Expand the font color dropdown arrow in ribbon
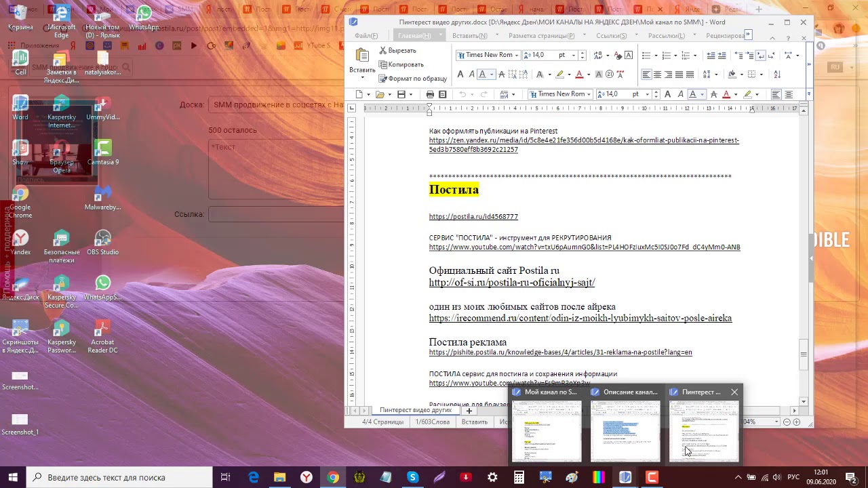868x488 pixels. [x=588, y=75]
